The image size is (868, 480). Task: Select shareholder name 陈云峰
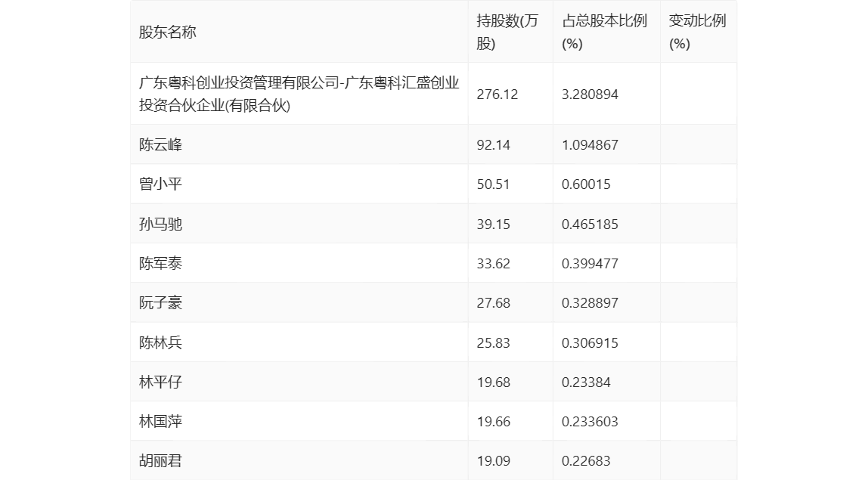pyautogui.click(x=160, y=144)
